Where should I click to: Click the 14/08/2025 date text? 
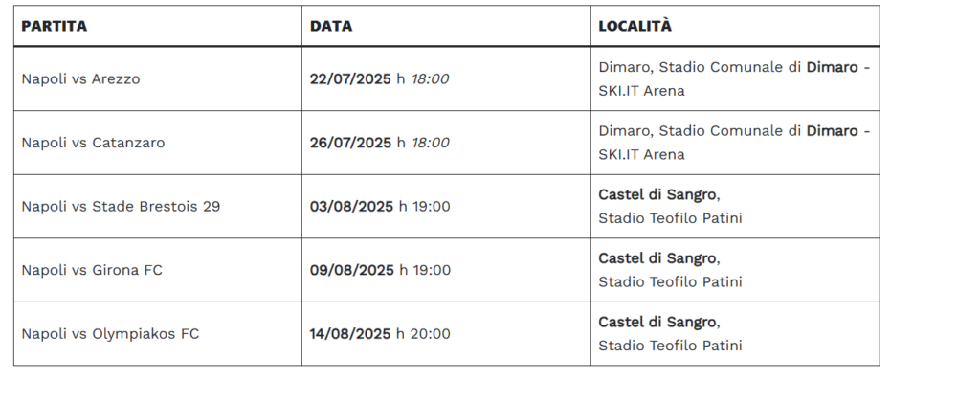point(350,334)
